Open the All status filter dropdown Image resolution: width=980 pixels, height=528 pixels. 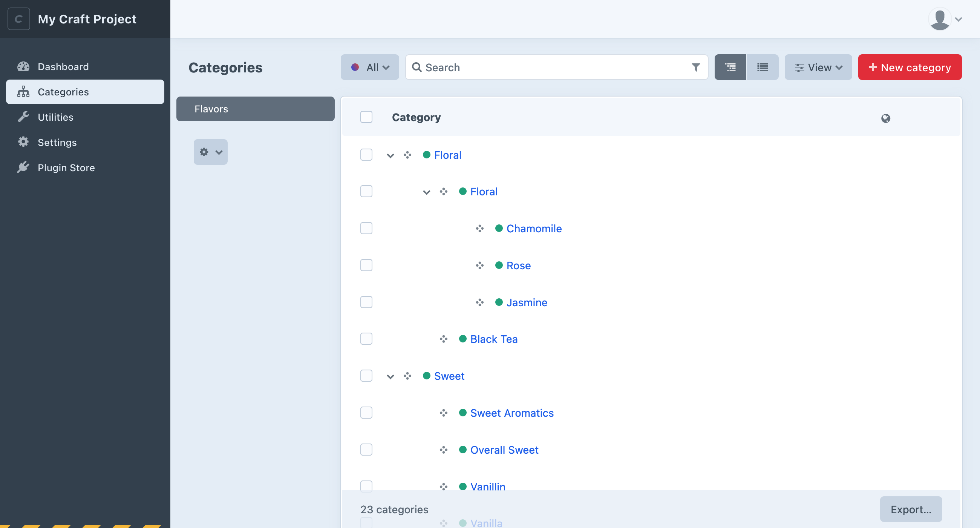[369, 67]
